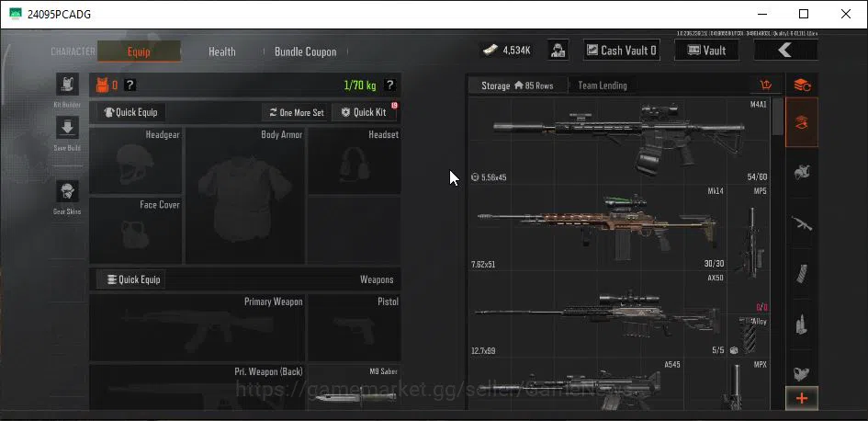This screenshot has width=868, height=421.
Task: Select the M4A1 rifle in storage
Action: click(x=619, y=142)
